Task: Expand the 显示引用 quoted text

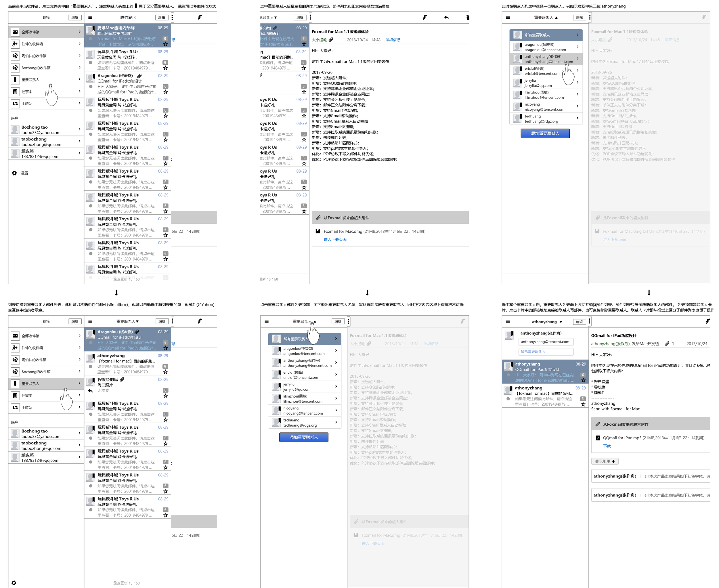Action: click(x=605, y=461)
